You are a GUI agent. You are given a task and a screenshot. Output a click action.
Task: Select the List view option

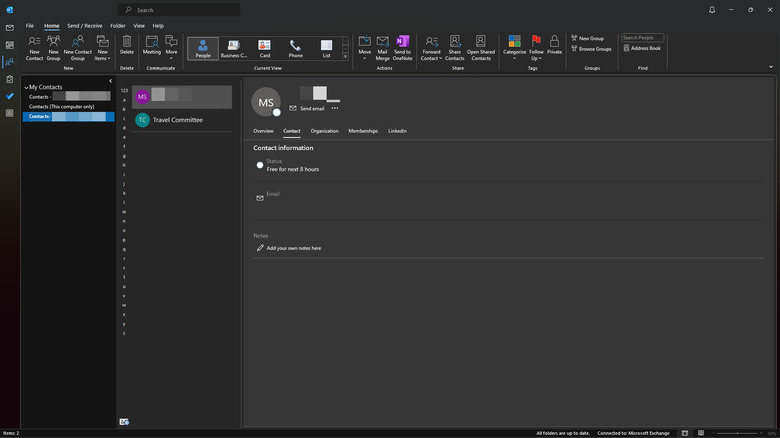(x=326, y=47)
